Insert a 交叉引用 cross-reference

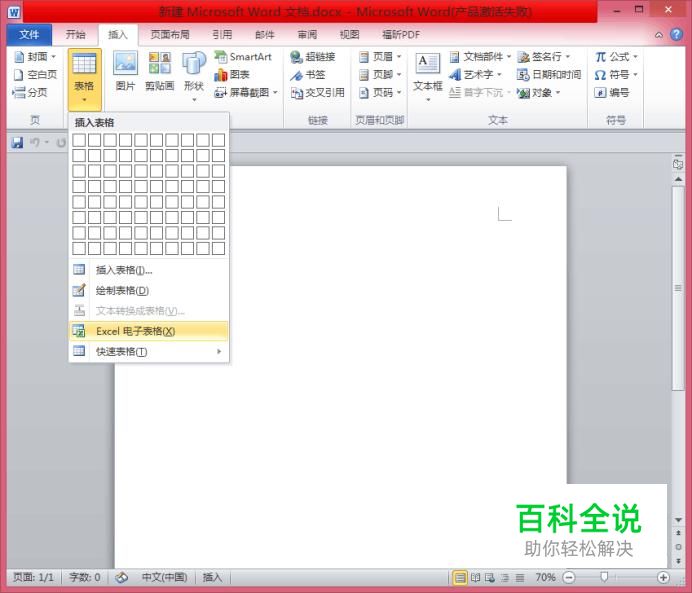click(x=317, y=93)
